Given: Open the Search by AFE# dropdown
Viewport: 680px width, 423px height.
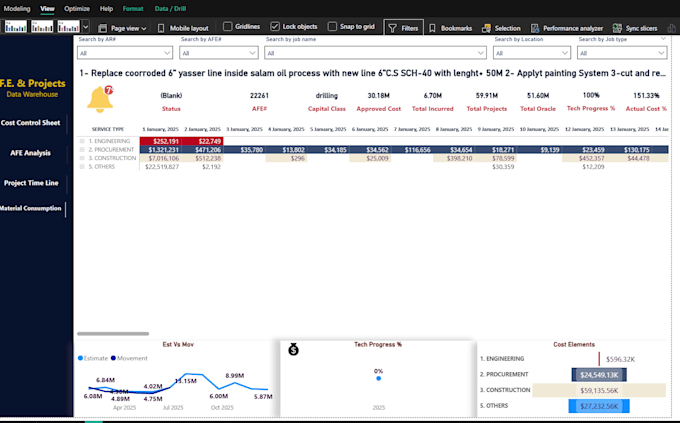Looking at the screenshot, I should point(219,53).
